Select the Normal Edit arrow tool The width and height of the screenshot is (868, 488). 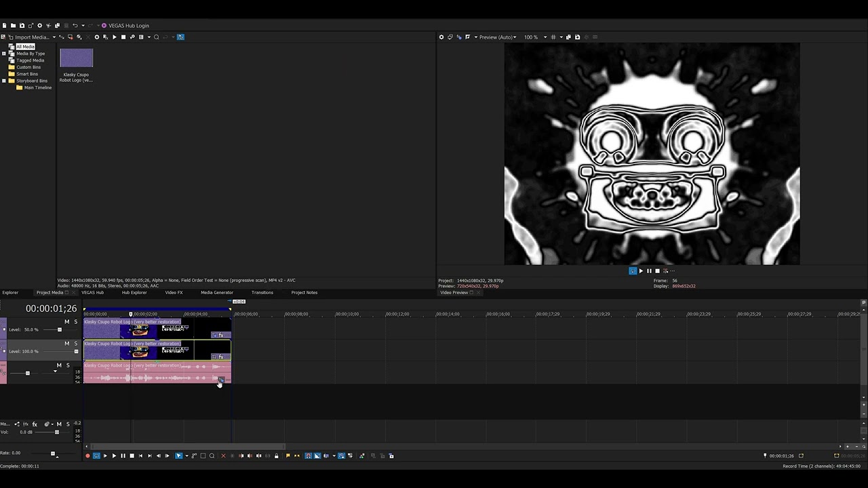click(x=179, y=456)
